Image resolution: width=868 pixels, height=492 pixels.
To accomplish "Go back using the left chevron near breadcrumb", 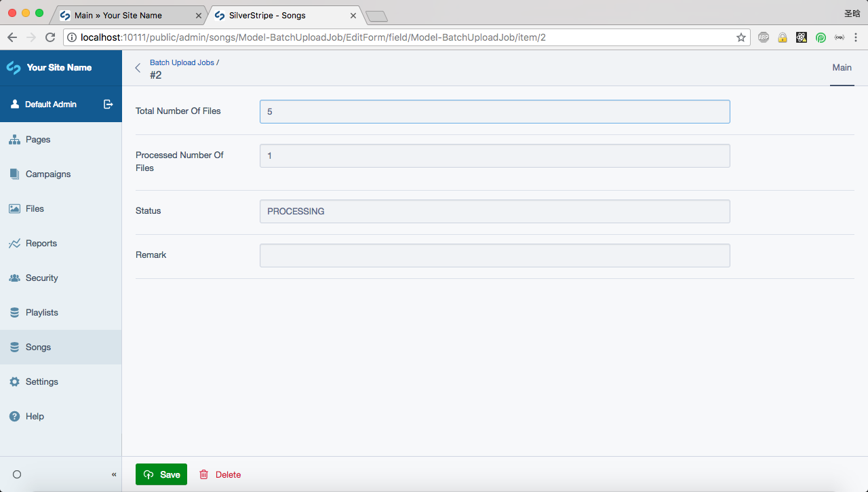I will pos(138,68).
